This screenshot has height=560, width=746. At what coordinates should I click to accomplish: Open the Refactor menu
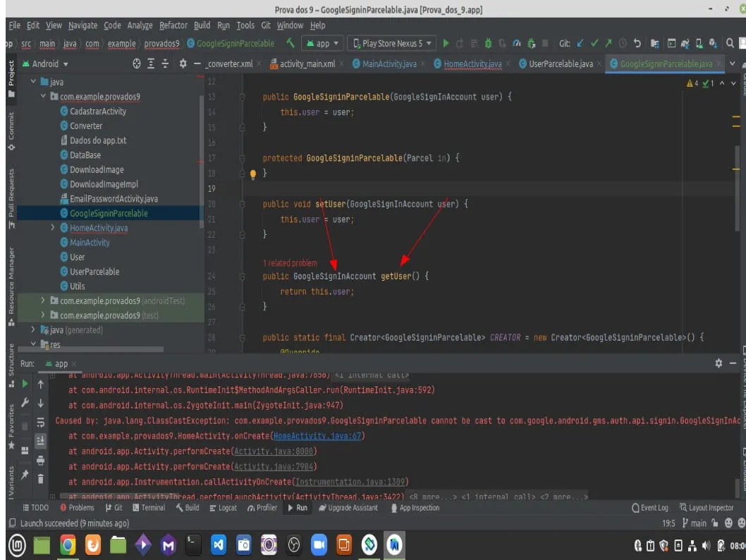click(x=173, y=25)
